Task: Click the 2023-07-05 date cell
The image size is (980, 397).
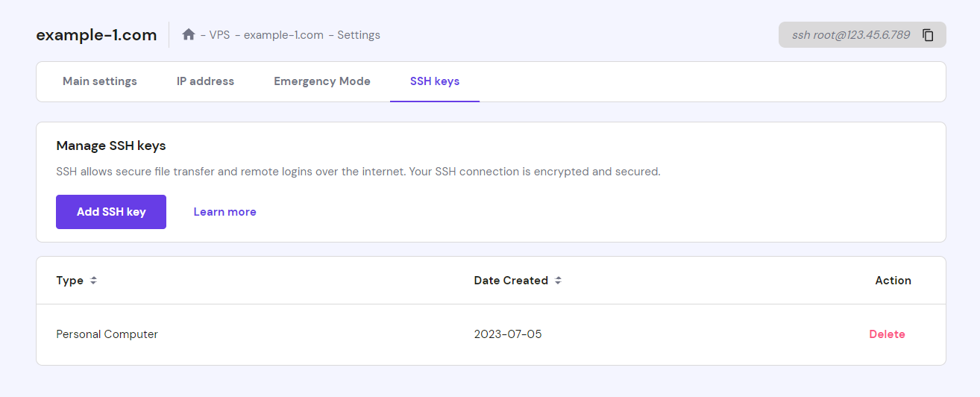Action: pyautogui.click(x=508, y=334)
